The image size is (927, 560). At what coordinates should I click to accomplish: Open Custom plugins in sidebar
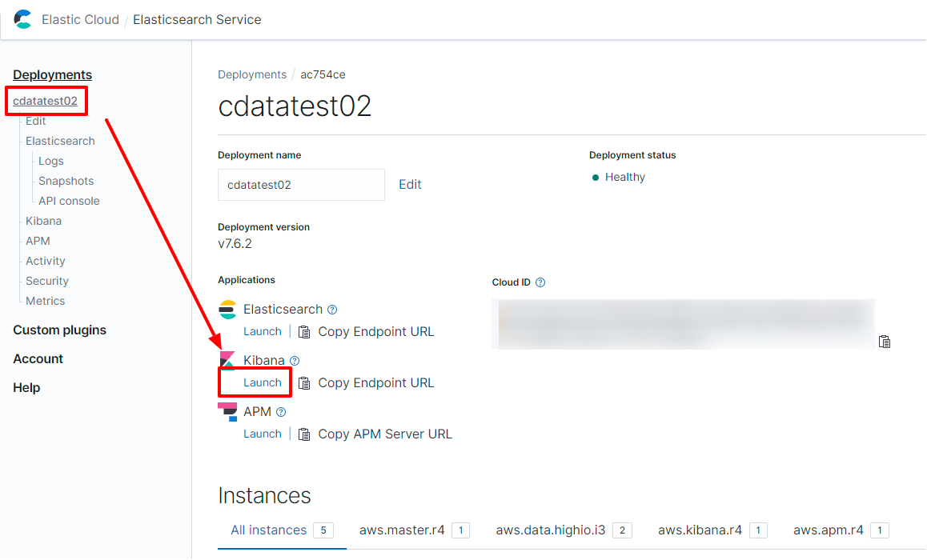(x=60, y=330)
